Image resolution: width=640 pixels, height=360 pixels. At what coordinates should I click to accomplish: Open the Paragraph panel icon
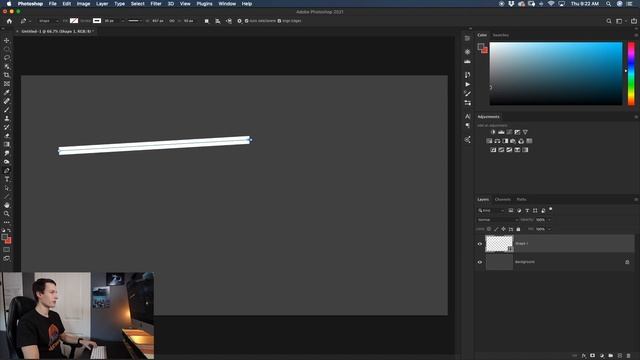click(x=467, y=125)
